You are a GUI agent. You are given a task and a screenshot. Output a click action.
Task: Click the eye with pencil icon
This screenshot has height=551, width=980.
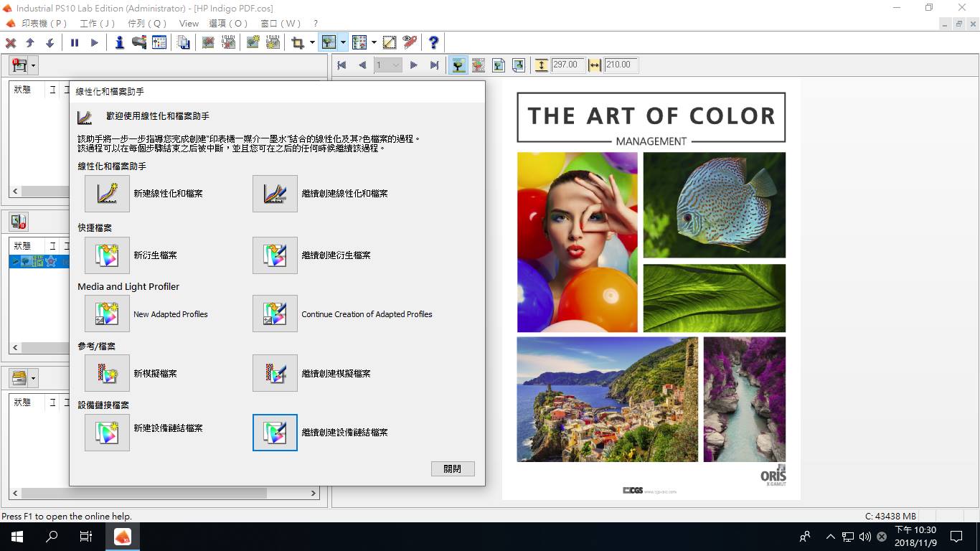(x=409, y=43)
